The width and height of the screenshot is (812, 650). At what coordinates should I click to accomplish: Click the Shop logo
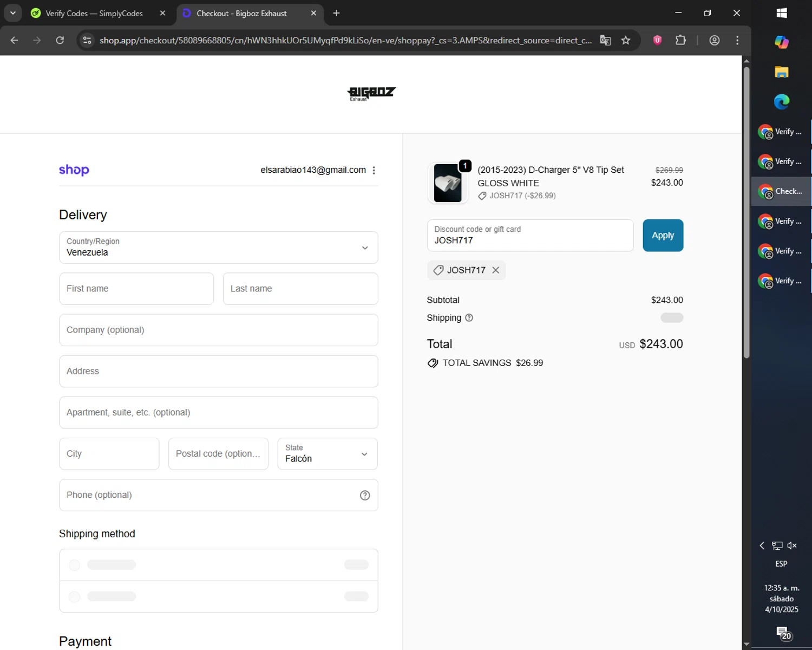point(74,170)
